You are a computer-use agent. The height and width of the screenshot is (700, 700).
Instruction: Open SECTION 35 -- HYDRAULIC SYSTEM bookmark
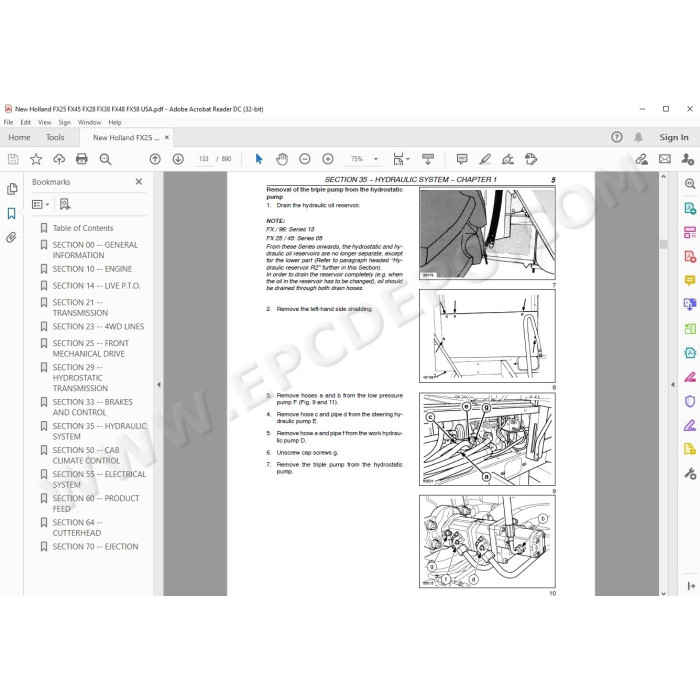[x=99, y=431]
